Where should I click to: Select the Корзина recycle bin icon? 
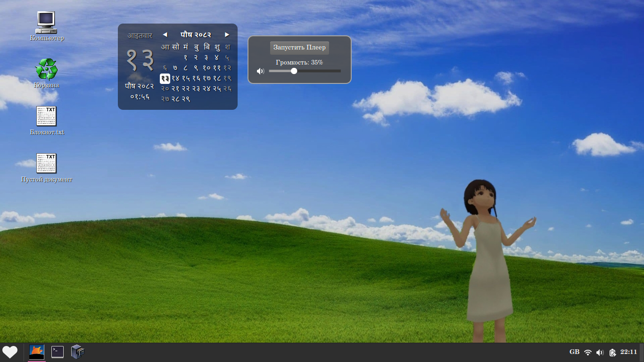click(x=47, y=73)
